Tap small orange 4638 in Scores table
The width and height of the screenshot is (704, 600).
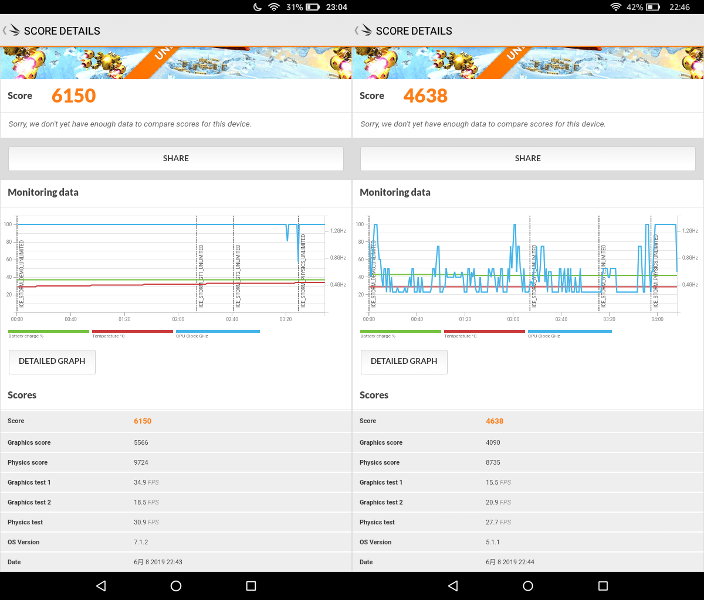point(494,421)
